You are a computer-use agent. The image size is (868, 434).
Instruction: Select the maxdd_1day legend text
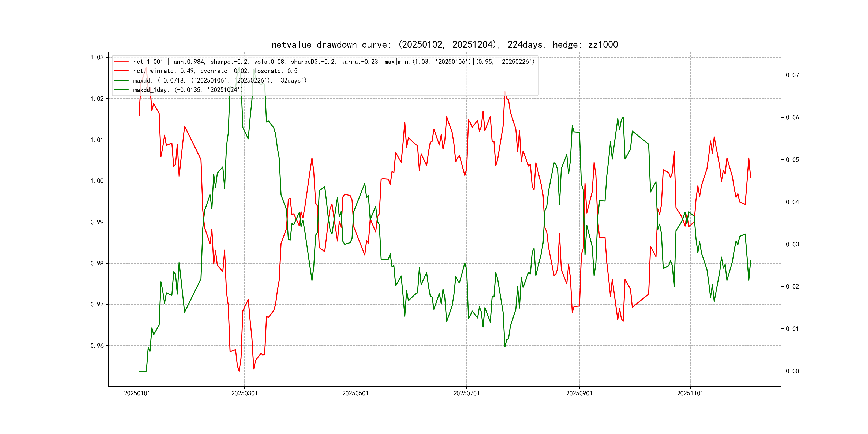(188, 90)
